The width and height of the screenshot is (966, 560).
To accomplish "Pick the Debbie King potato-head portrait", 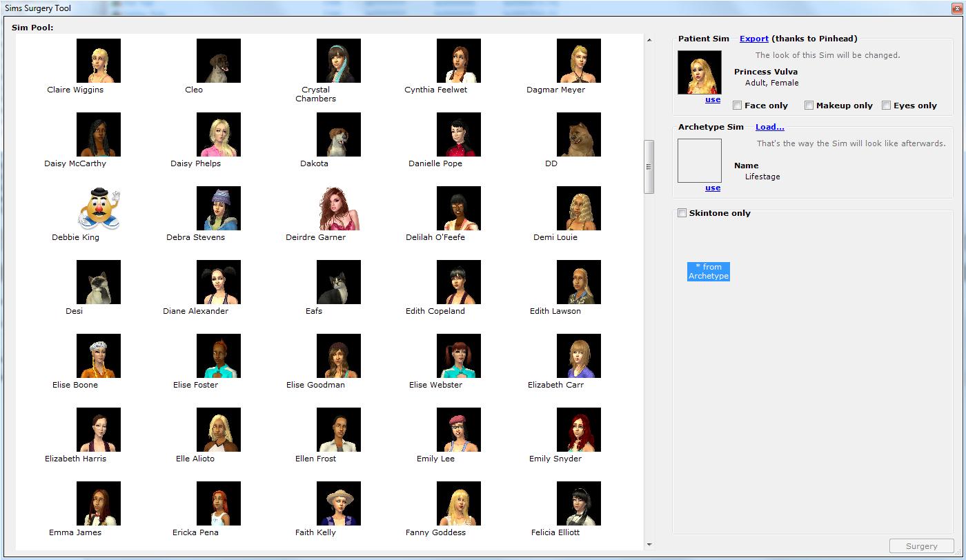I will pos(98,208).
